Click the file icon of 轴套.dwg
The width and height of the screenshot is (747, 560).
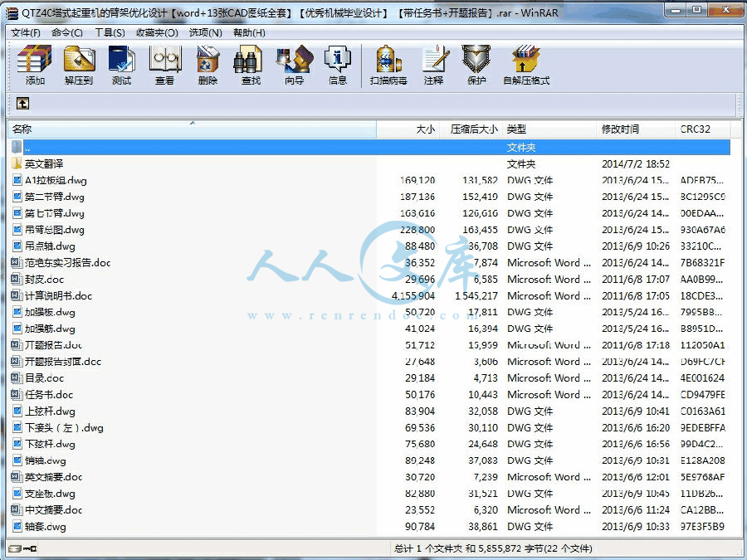(17, 526)
